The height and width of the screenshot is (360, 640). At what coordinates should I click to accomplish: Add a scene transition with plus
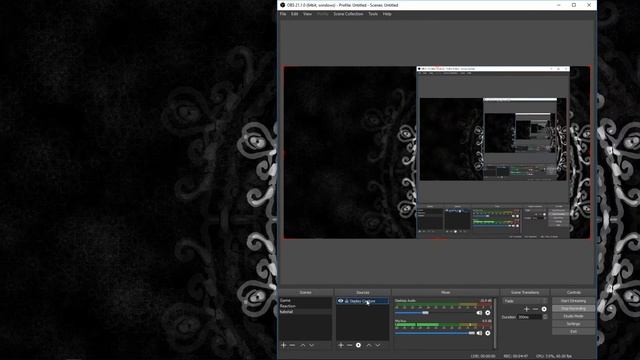527,309
